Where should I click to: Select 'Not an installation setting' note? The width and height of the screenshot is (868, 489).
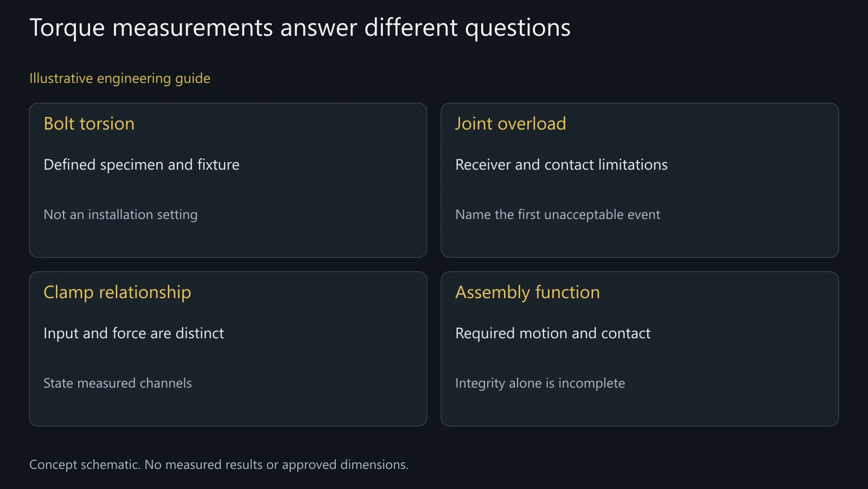[120, 215]
